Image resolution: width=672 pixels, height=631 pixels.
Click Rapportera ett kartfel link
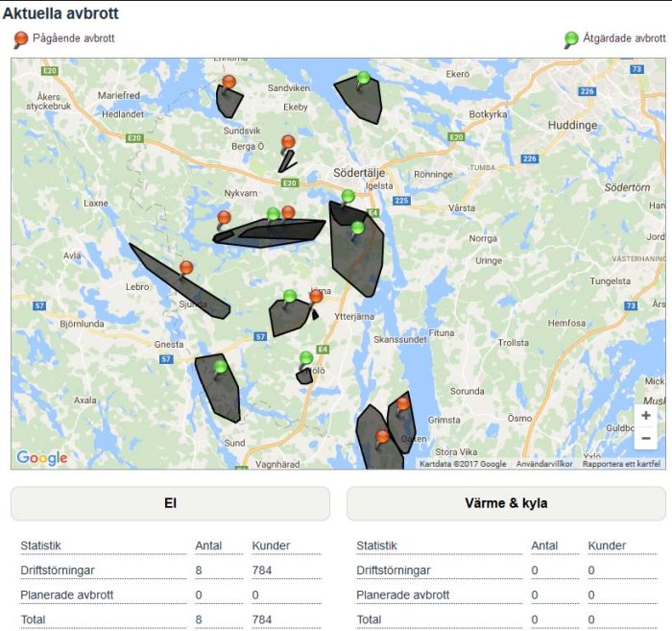pyautogui.click(x=621, y=464)
